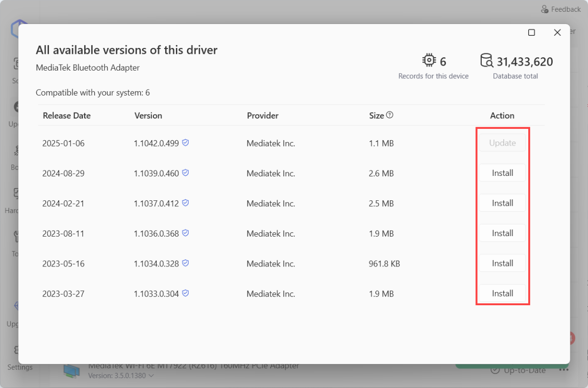
Task: Click verified shield icon next to 1.1034.0.328
Action: coord(186,263)
